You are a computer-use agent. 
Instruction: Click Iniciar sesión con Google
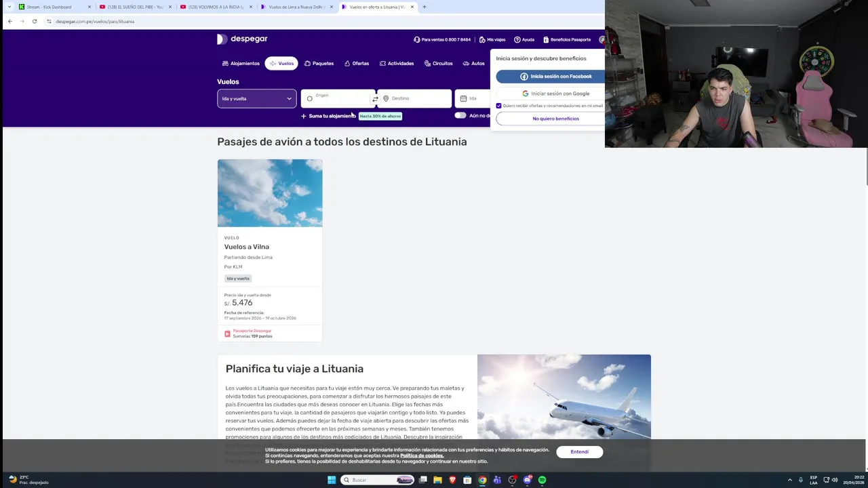click(x=550, y=94)
